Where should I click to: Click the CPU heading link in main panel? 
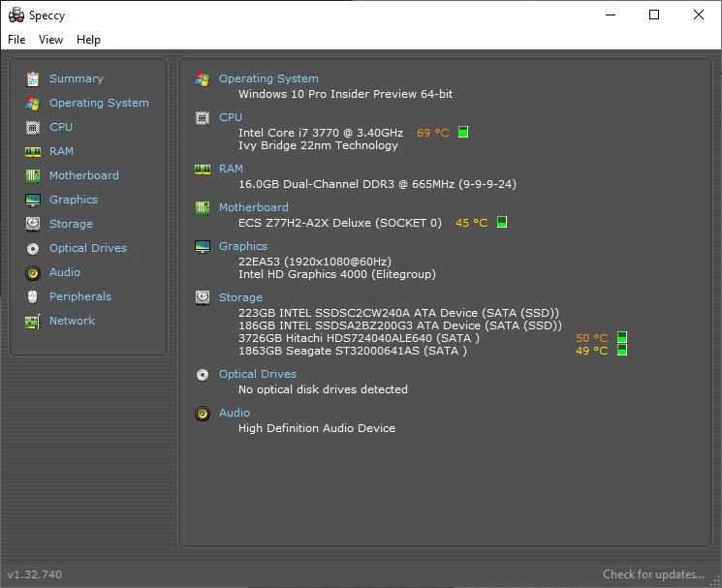tap(231, 117)
